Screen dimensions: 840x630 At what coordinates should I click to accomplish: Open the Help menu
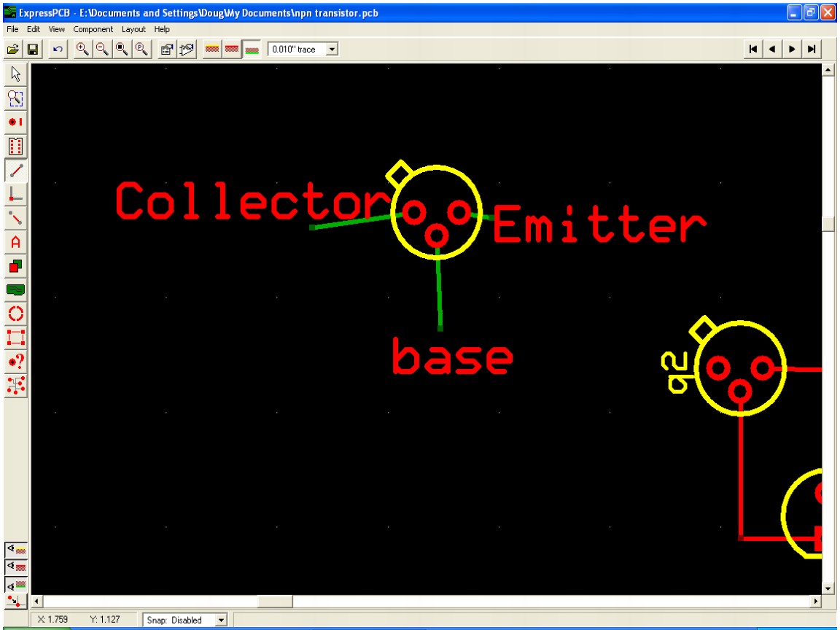(x=162, y=29)
